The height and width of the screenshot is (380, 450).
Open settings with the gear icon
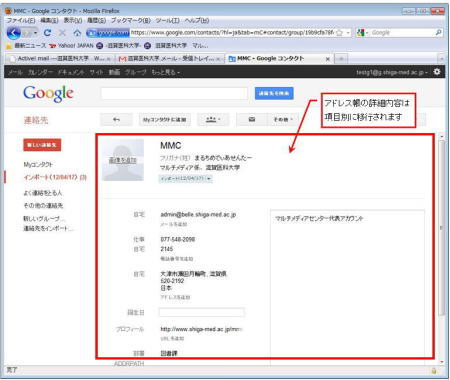click(x=437, y=72)
